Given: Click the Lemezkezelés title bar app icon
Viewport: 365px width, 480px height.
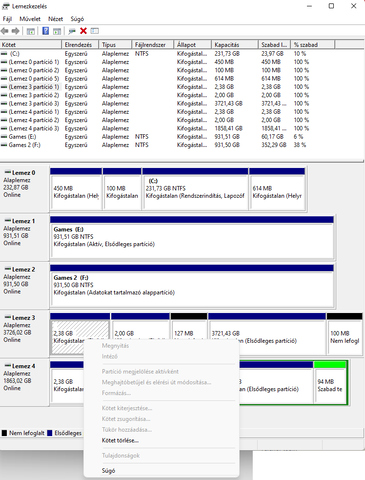Looking at the screenshot, I should coord(6,6).
